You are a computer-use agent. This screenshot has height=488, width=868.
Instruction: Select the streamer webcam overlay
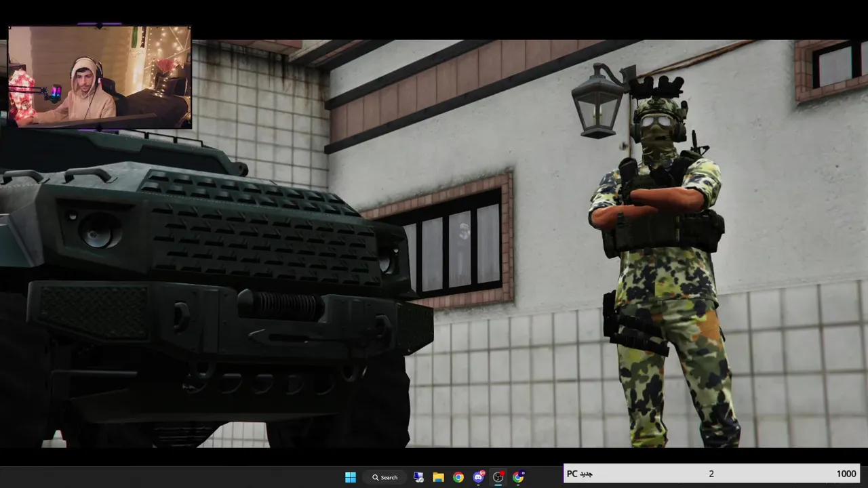[100, 77]
